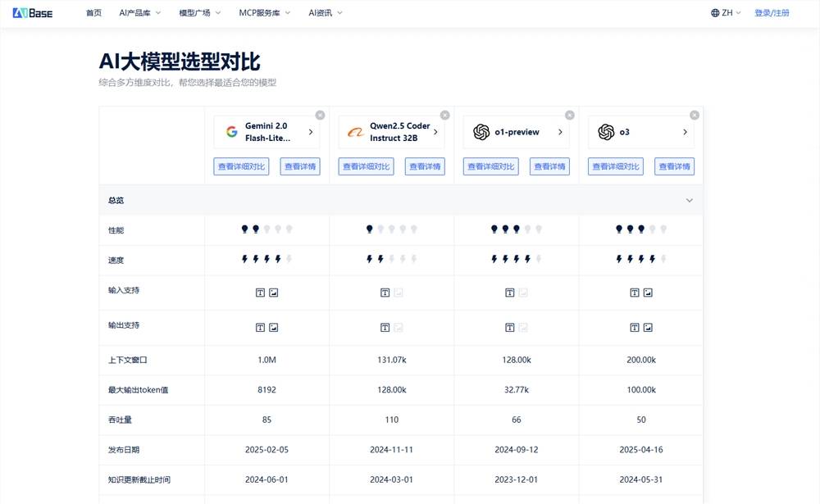Click the Google logo on Gemini card

232,132
